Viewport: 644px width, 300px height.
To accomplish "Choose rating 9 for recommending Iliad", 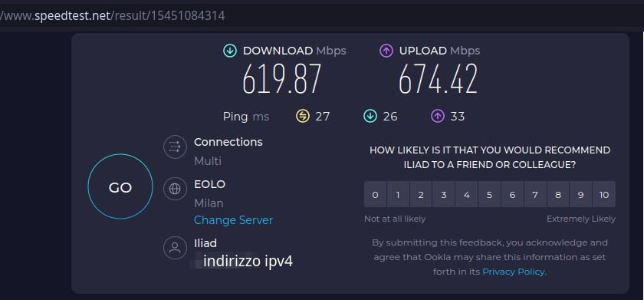I will [581, 194].
